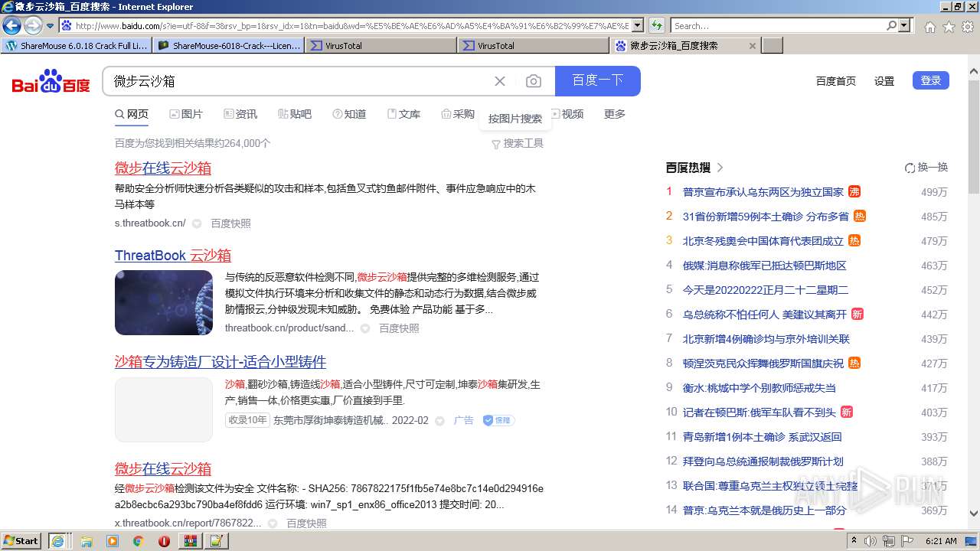Open IE Favorites star icon

point(949,27)
